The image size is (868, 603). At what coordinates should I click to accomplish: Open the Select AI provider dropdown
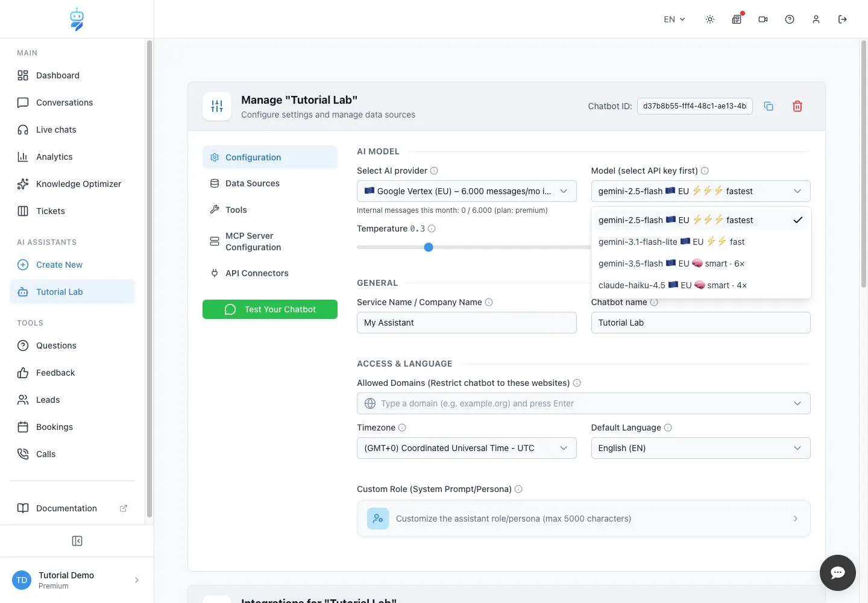(x=467, y=191)
